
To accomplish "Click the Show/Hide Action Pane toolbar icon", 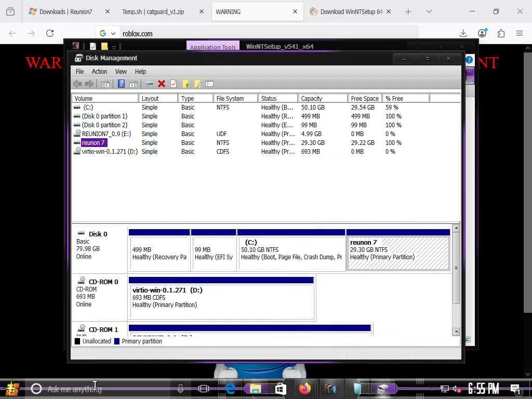I will pos(134,84).
